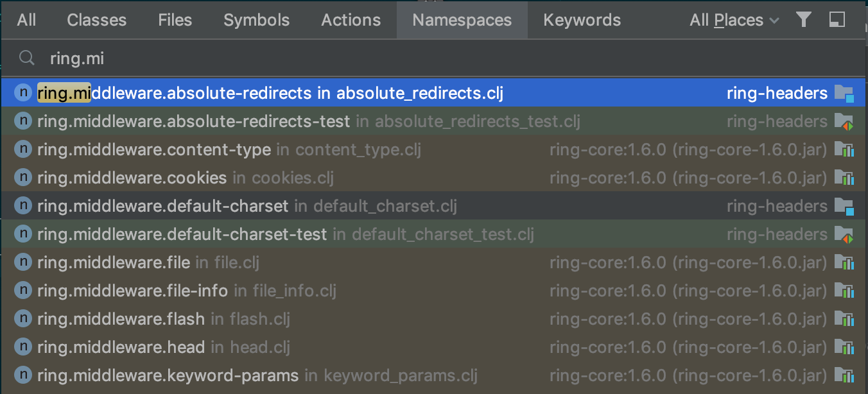Click the n namespace icon beside ring.middleware.cookies

click(x=22, y=177)
